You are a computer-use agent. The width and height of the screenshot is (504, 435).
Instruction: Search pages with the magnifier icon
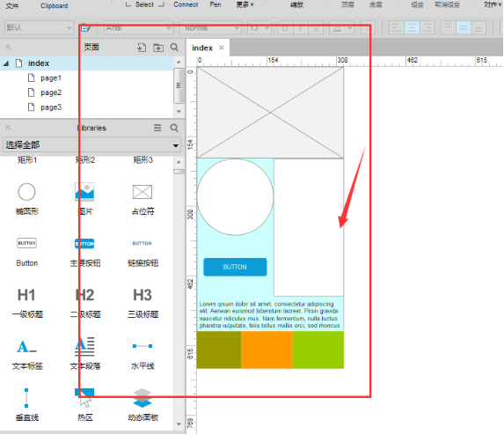click(174, 48)
